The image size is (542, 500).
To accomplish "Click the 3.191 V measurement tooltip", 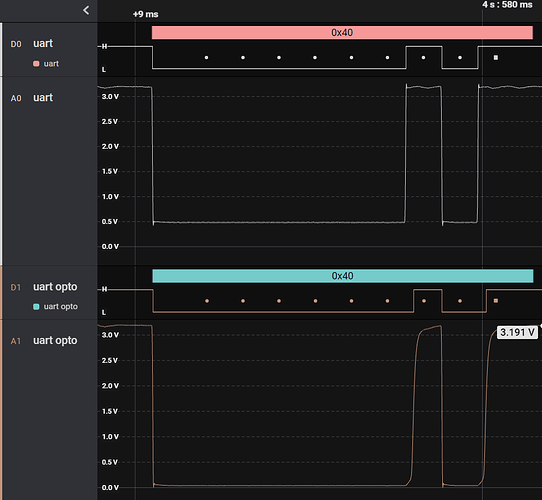I will [x=517, y=332].
